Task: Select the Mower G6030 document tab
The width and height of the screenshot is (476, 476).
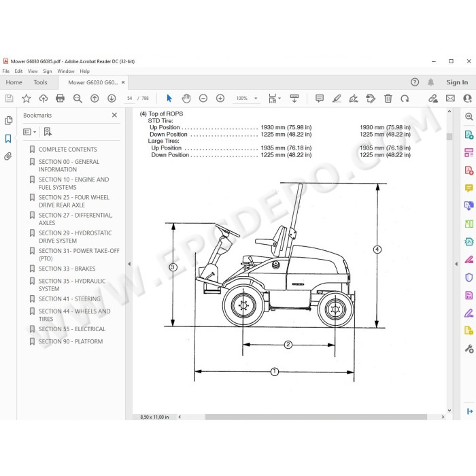Action: pos(93,82)
